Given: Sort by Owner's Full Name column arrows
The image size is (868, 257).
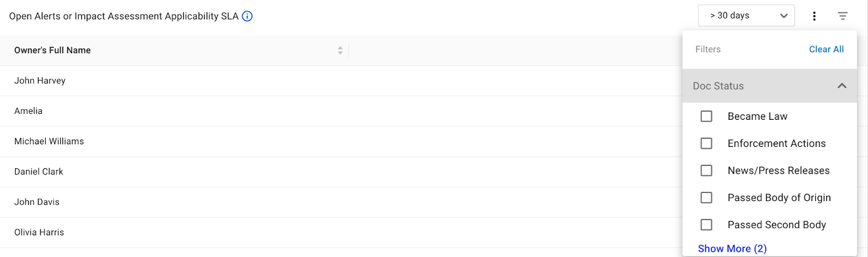Looking at the screenshot, I should (340, 50).
